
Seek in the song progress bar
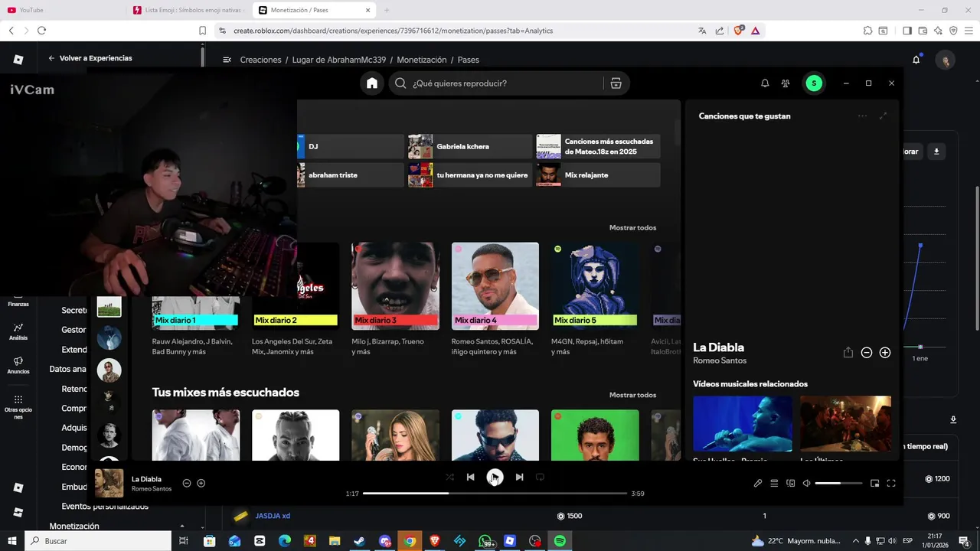click(x=495, y=494)
